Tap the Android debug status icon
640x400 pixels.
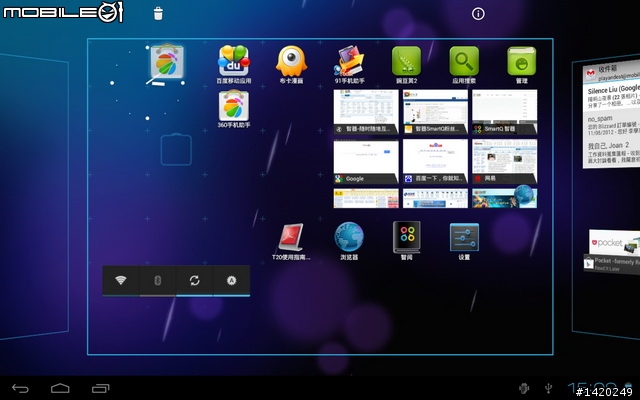point(524,388)
